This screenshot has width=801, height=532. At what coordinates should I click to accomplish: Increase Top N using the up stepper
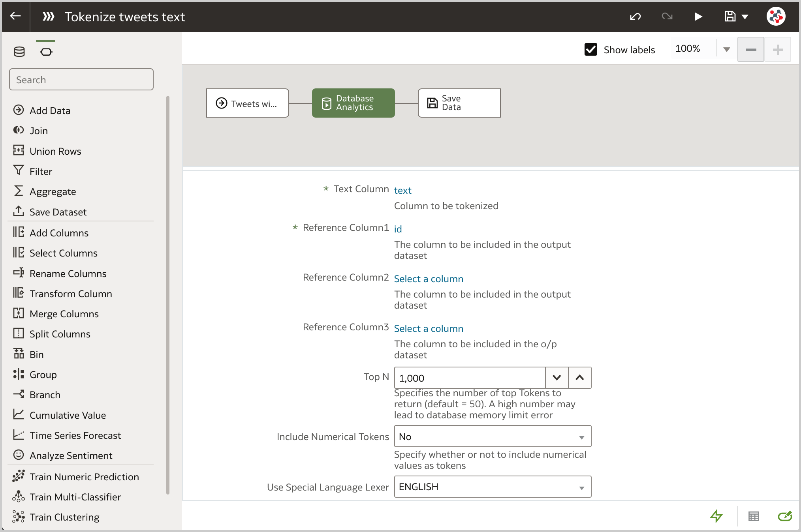click(579, 378)
